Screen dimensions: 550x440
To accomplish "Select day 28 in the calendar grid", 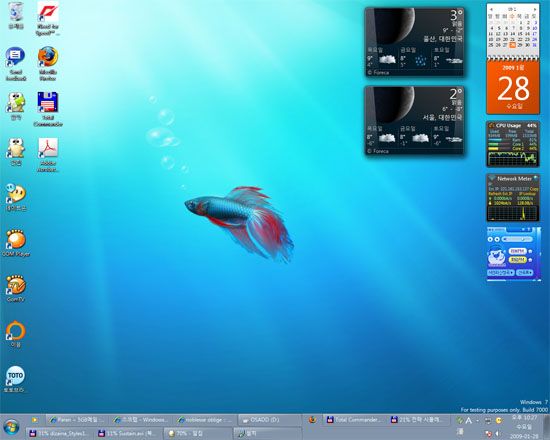I will [x=512, y=45].
